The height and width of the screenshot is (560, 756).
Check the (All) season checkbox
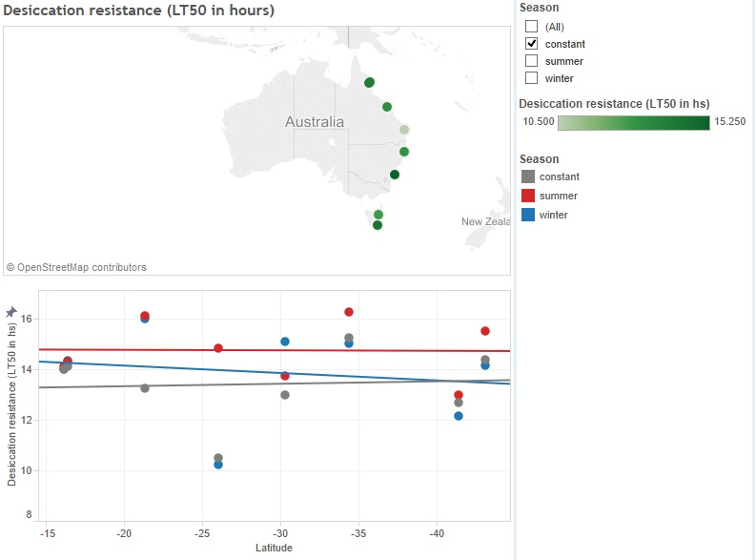click(532, 27)
